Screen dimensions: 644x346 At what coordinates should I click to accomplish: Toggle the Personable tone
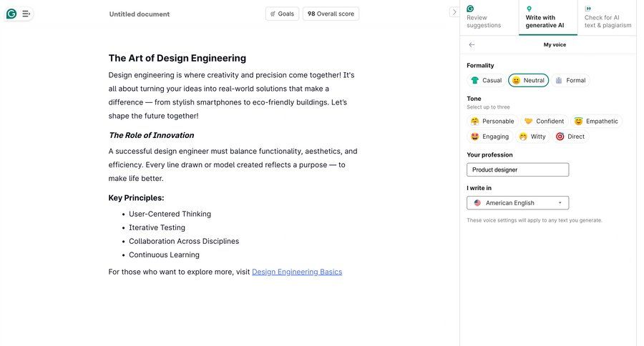492,121
